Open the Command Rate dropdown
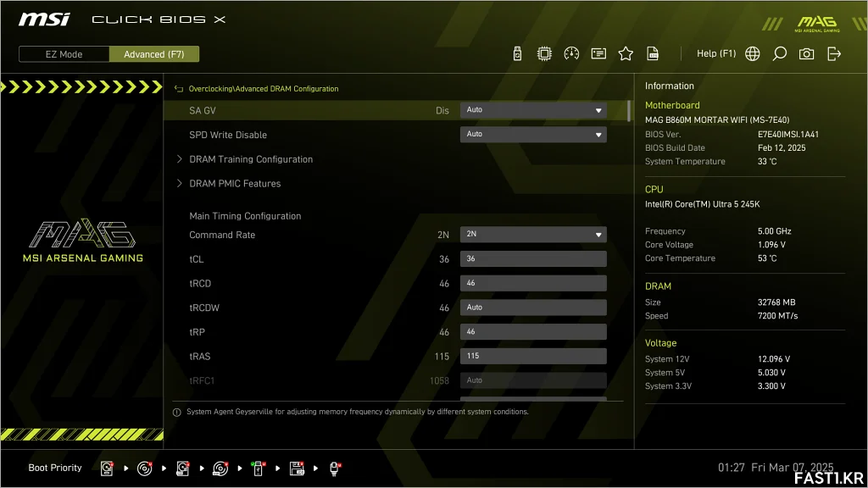 tap(533, 234)
